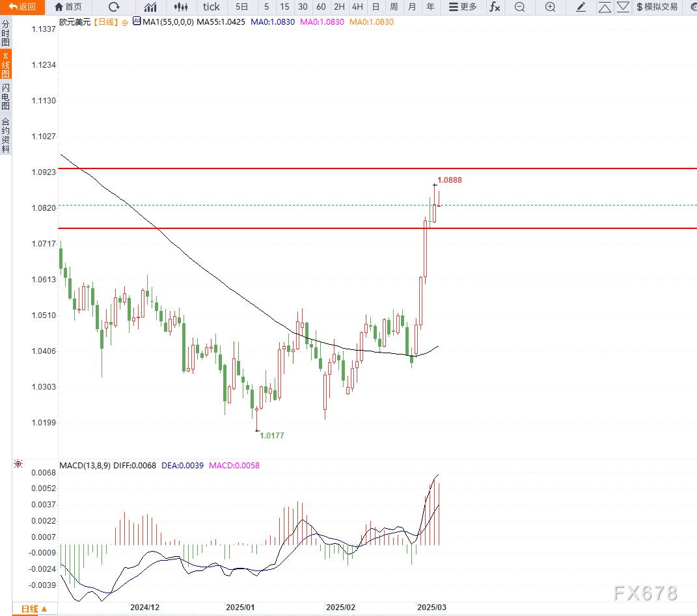
Task: Select the 15-minute timeframe
Action: coord(284,7)
